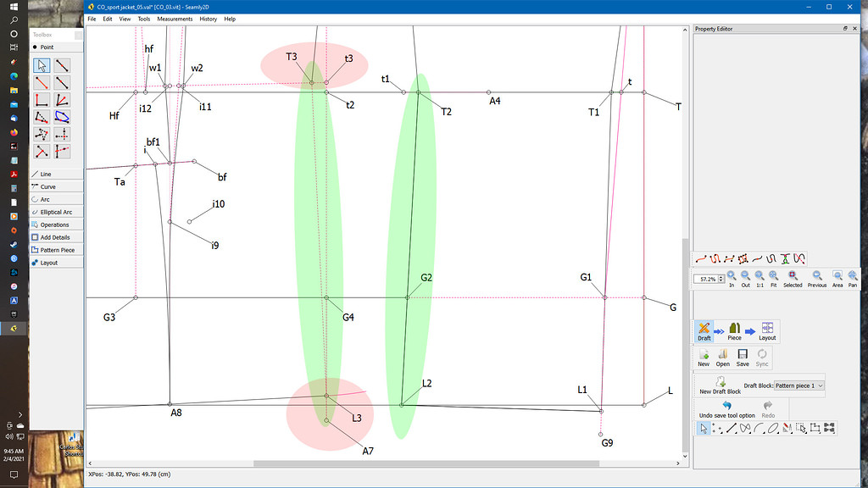Select the arrow pointer tool in Toolbox

click(x=41, y=64)
